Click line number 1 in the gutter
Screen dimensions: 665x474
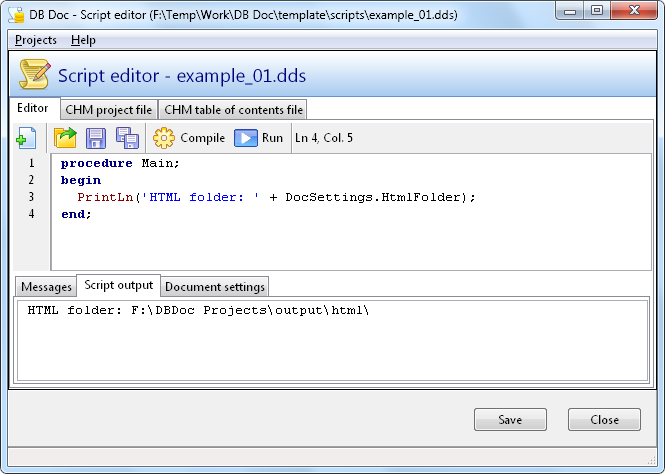31,163
